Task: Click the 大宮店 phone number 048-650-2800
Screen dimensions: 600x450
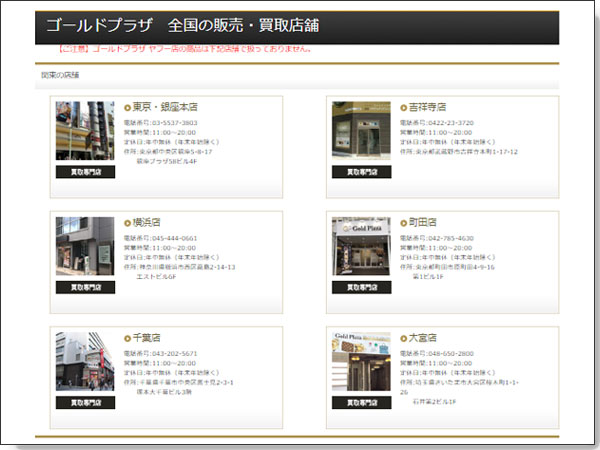Action: click(x=451, y=354)
